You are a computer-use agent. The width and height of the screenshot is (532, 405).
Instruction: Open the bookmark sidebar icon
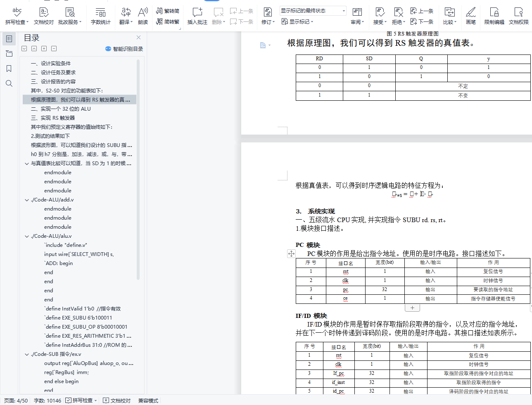click(x=9, y=69)
